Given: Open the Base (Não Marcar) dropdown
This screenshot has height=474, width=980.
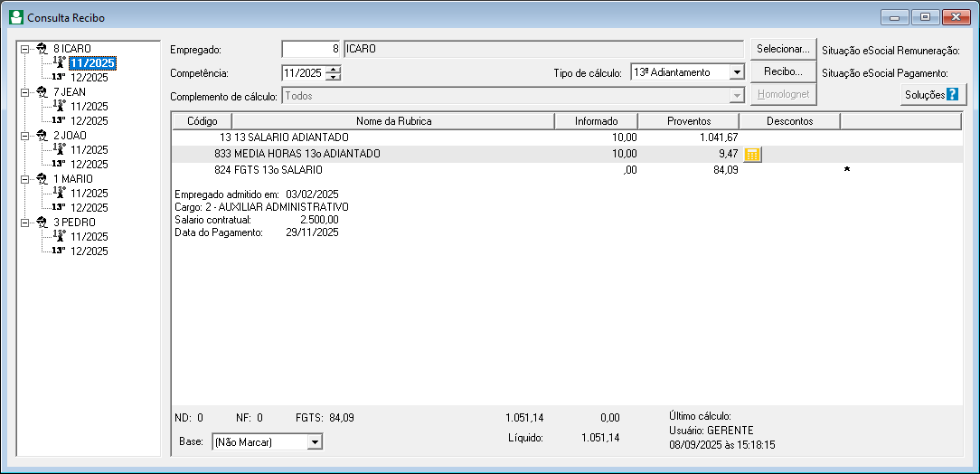Looking at the screenshot, I should tap(315, 442).
